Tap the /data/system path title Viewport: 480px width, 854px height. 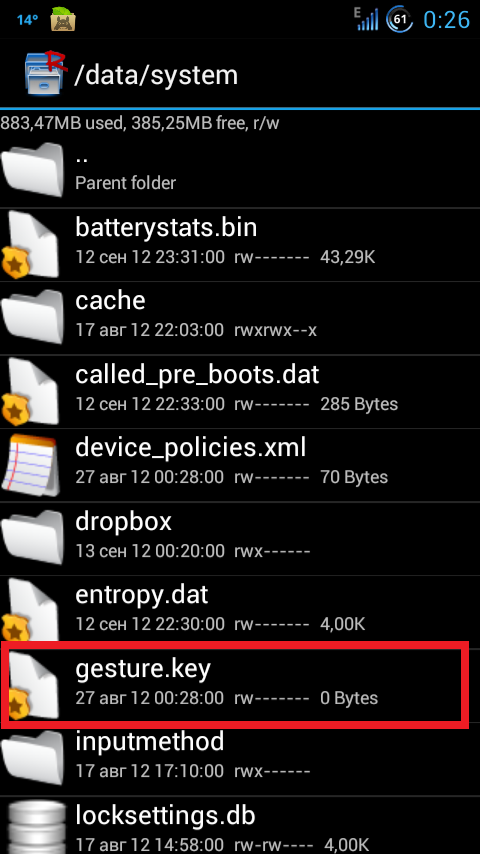pos(156,75)
